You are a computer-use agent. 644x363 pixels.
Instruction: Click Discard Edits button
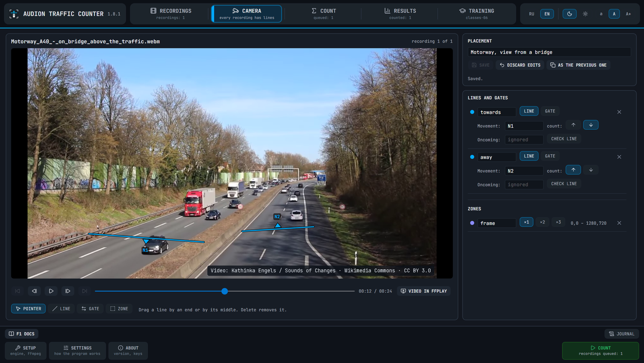click(x=520, y=65)
